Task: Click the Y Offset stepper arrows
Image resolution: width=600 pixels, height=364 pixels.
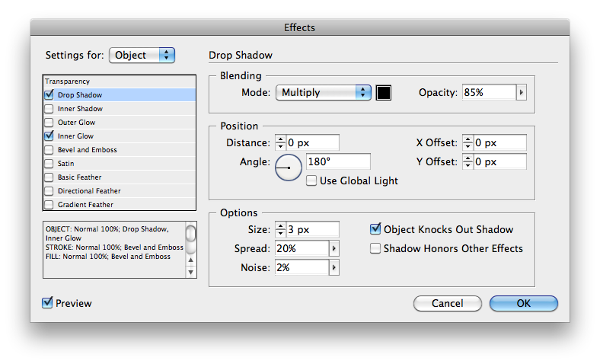Action: (x=468, y=161)
